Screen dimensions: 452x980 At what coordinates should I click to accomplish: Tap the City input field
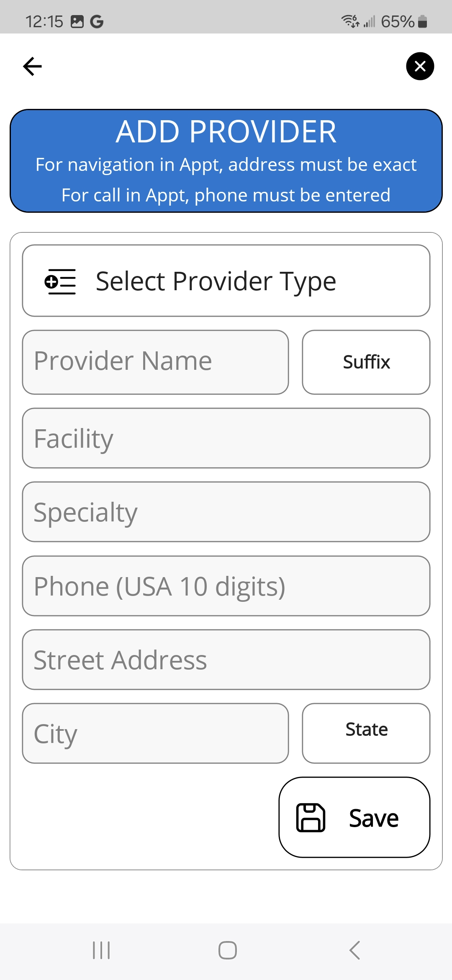pyautogui.click(x=155, y=733)
